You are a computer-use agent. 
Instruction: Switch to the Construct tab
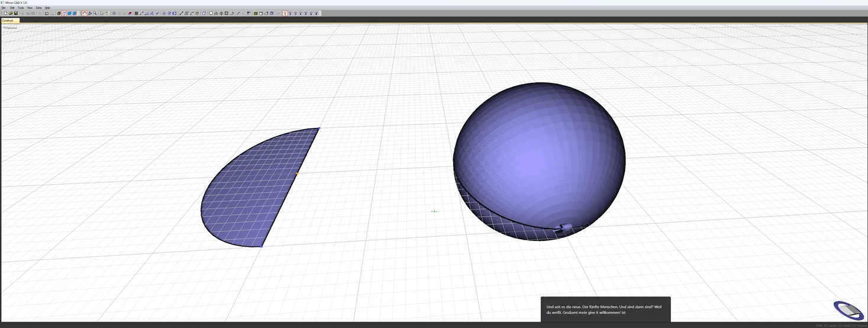coord(8,21)
